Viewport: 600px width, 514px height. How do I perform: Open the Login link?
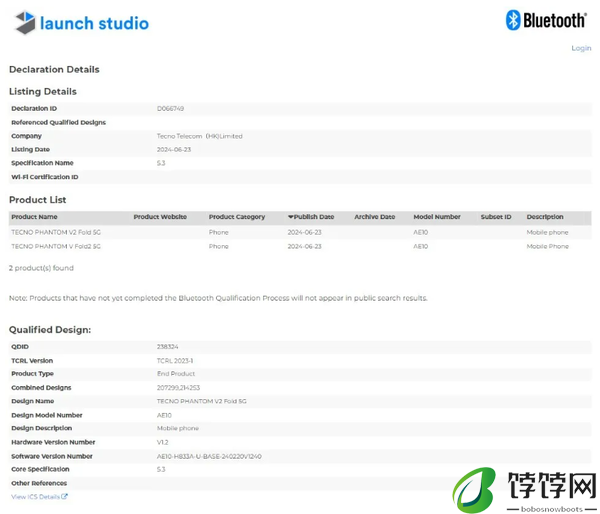581,48
